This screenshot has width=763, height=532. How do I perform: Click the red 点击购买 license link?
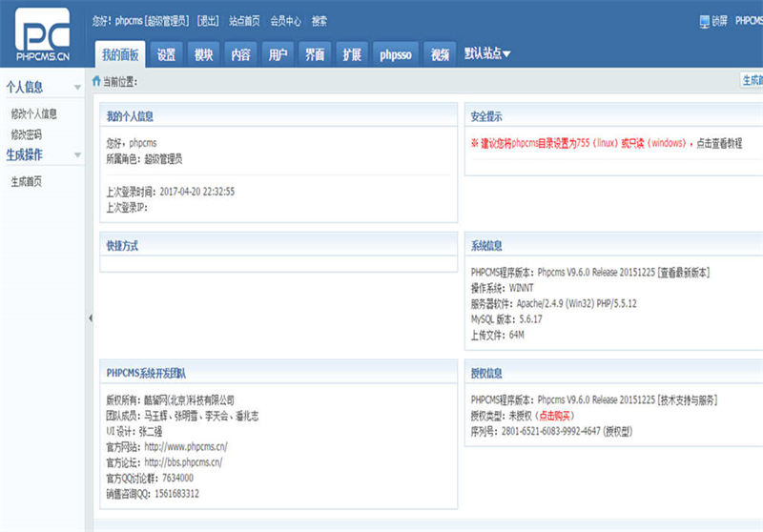point(554,416)
